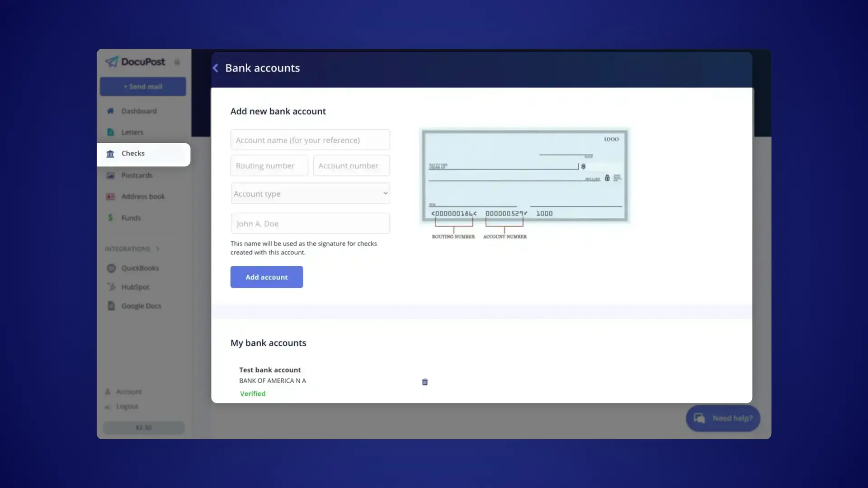This screenshot has height=488, width=868.
Task: Open the Need help chat widget
Action: tap(722, 418)
